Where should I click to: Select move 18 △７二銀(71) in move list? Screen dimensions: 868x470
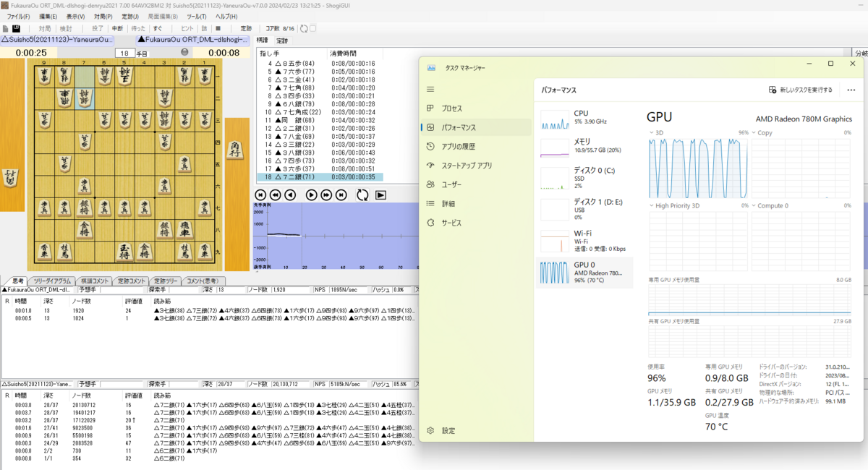click(x=320, y=177)
